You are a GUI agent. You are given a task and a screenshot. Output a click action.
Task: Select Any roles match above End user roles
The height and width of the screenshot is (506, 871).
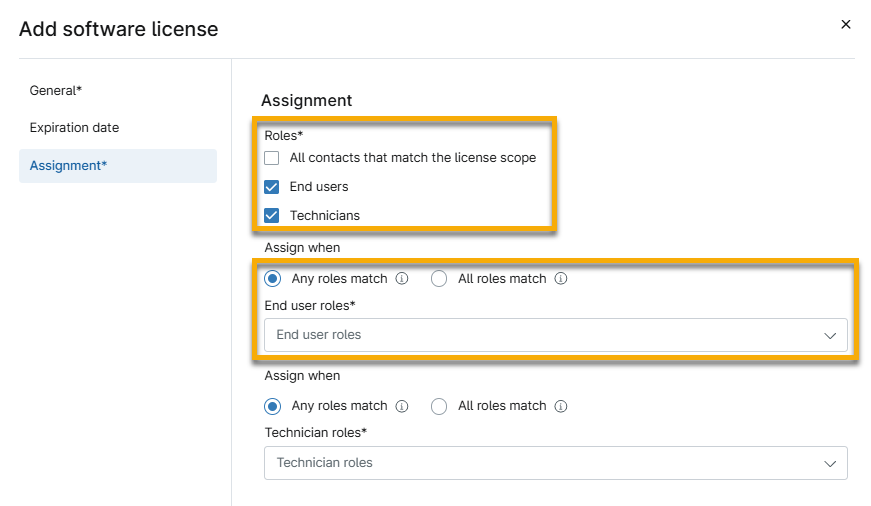(273, 279)
